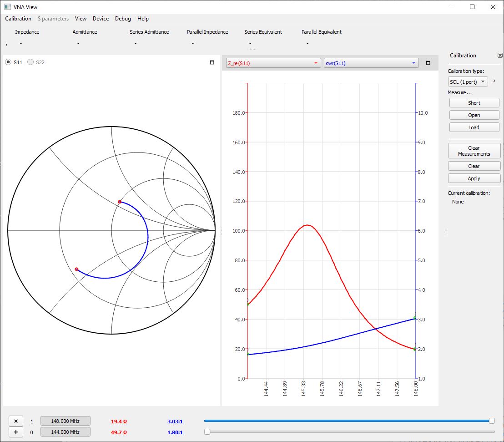The height and width of the screenshot is (442, 504).
Task: Click the VNA View app icon
Action: tap(7, 7)
